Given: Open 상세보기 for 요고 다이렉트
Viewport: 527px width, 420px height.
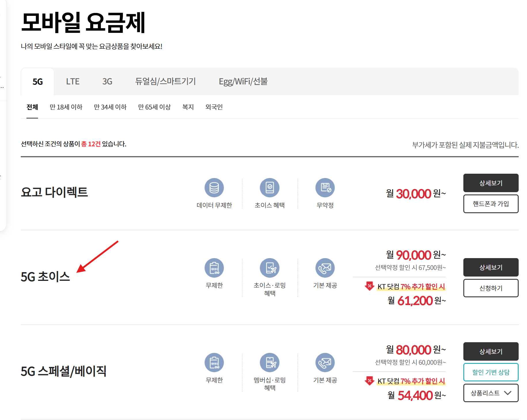Looking at the screenshot, I should pos(491,183).
